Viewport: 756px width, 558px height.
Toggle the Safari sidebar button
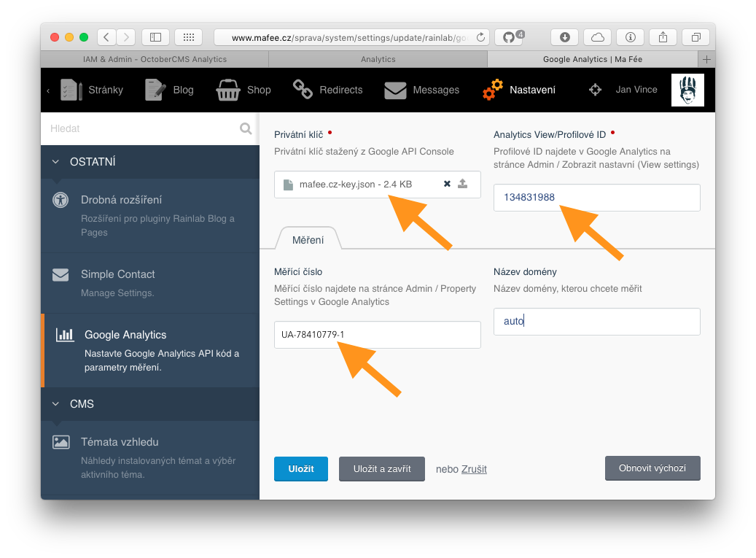[155, 37]
